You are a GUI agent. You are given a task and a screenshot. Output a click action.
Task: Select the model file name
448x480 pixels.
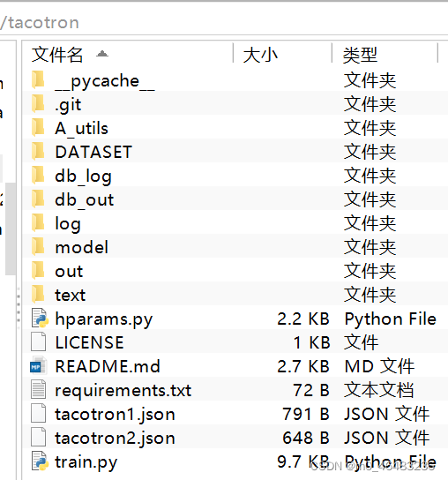coord(81,247)
